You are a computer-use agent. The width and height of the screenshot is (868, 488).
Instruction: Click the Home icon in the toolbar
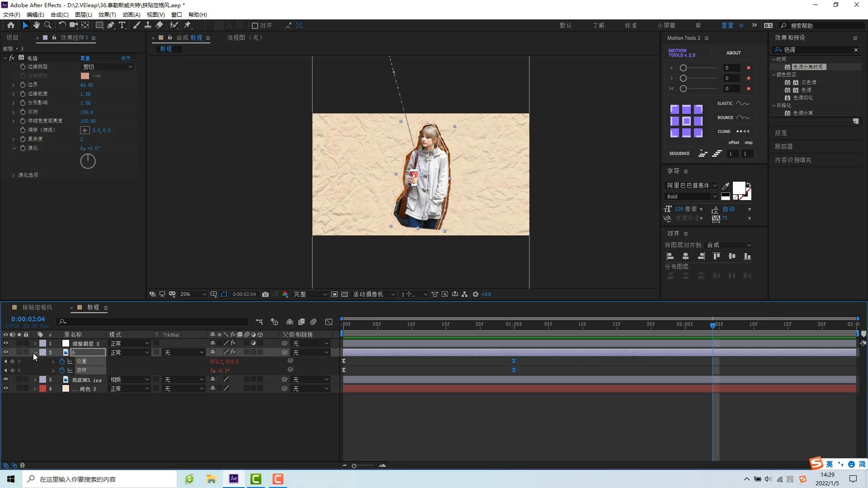[11, 25]
